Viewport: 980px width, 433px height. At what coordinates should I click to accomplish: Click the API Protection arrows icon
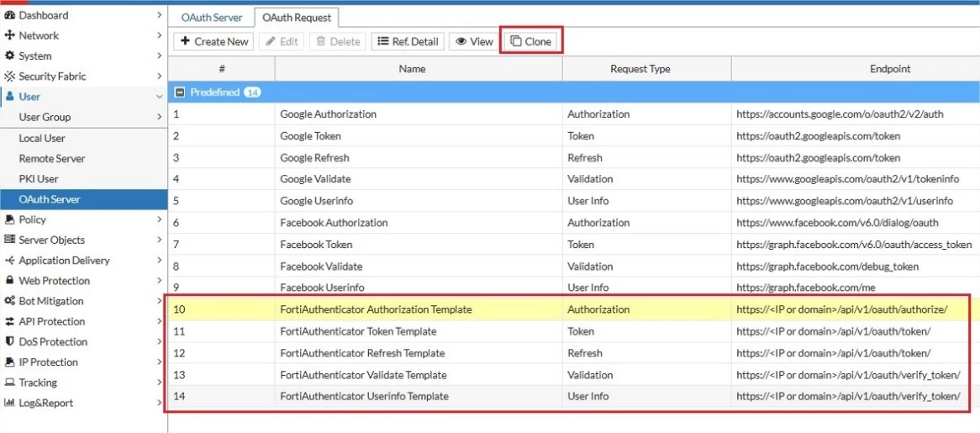[9, 321]
